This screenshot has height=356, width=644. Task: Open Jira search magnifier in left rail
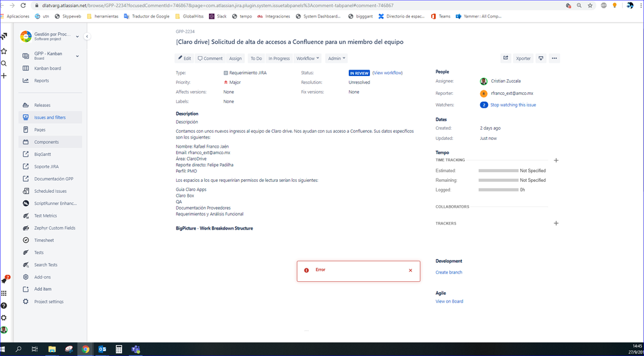tap(4, 64)
